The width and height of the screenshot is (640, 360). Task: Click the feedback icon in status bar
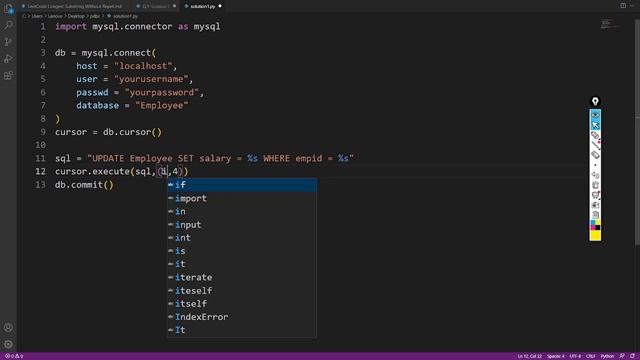[x=622, y=356]
